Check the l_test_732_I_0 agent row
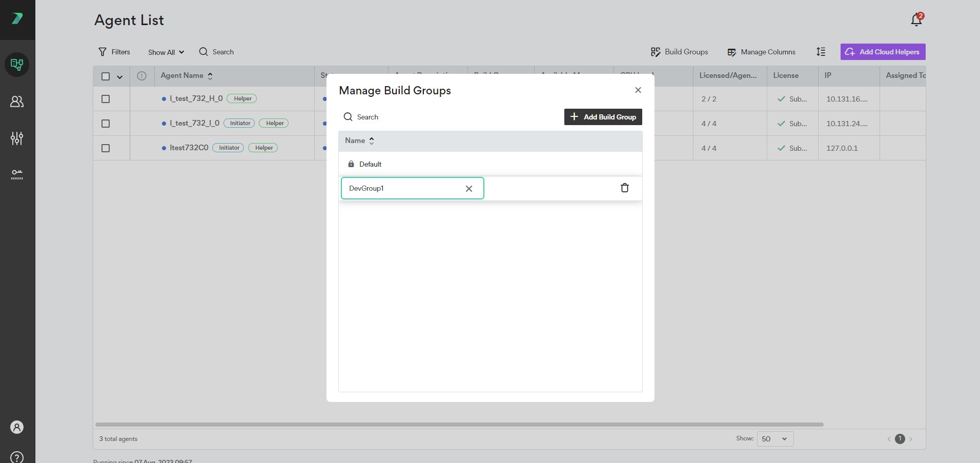Viewport: 980px width, 463px height. click(106, 124)
